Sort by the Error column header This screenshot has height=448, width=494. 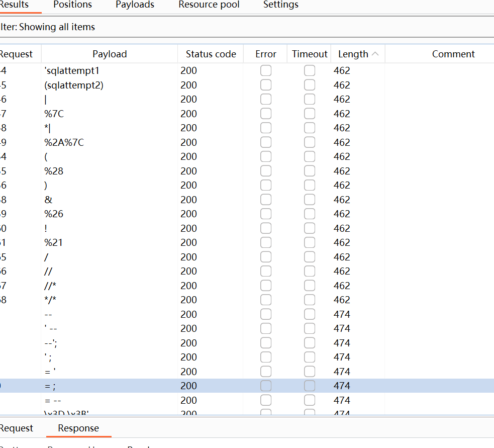265,54
